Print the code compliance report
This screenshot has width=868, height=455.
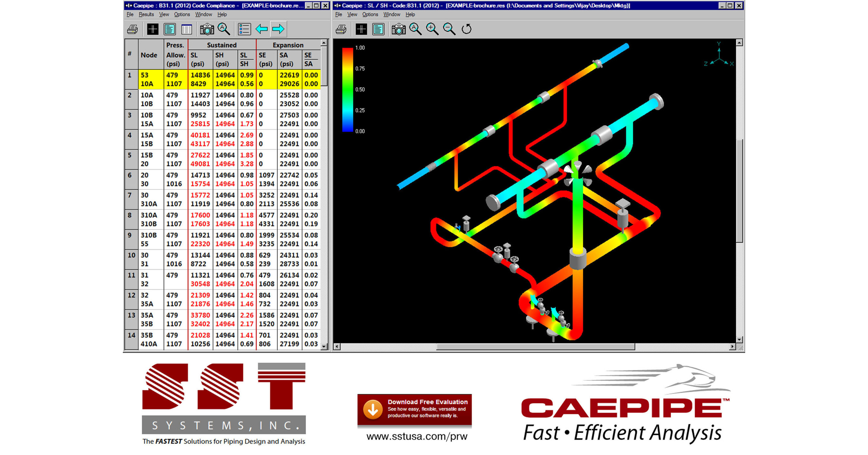[x=132, y=29]
